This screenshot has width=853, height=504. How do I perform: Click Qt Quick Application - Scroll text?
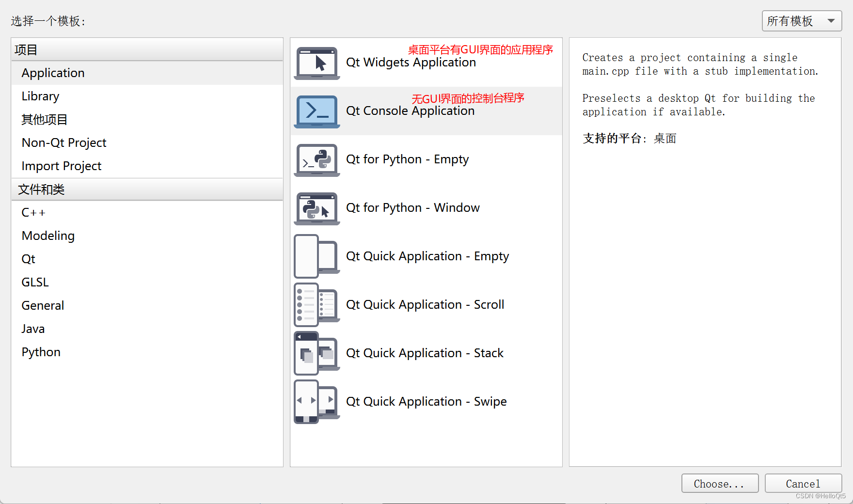click(x=425, y=305)
